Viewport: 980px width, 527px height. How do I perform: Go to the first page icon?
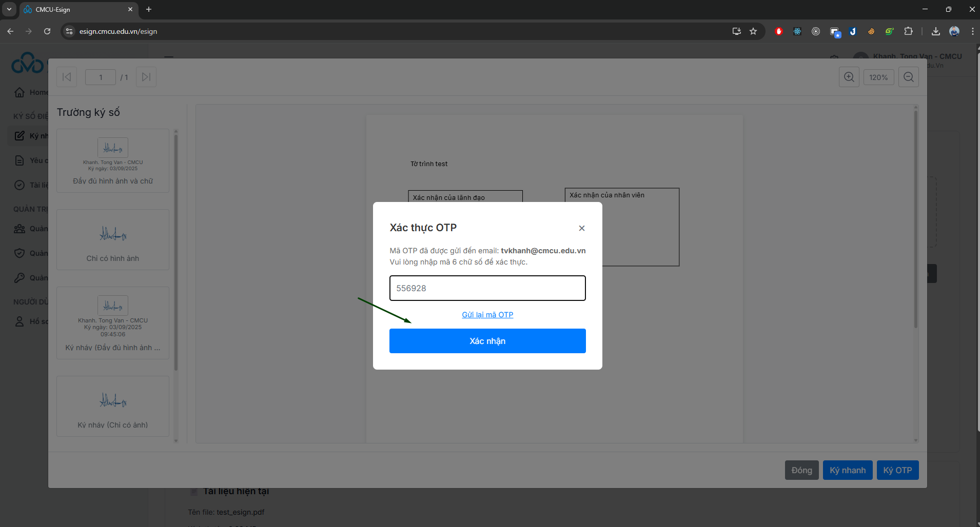coord(67,77)
